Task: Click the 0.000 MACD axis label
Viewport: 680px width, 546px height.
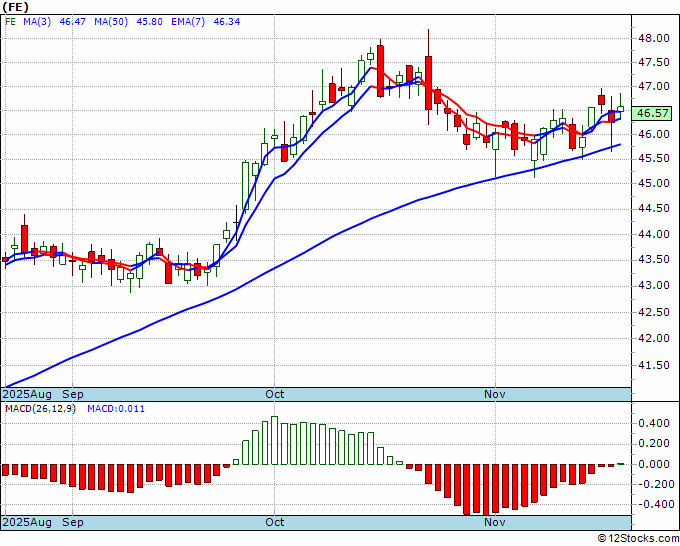Action: point(654,464)
